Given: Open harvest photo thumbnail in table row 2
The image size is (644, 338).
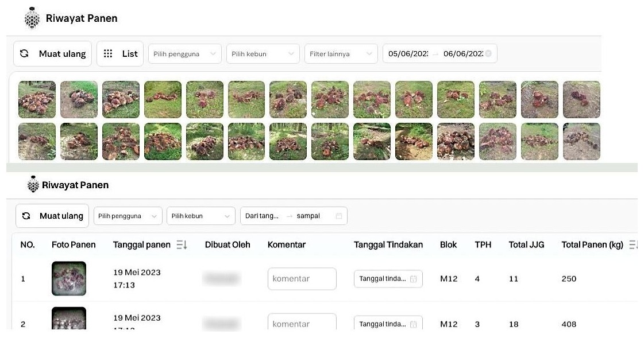Looking at the screenshot, I should (69, 318).
